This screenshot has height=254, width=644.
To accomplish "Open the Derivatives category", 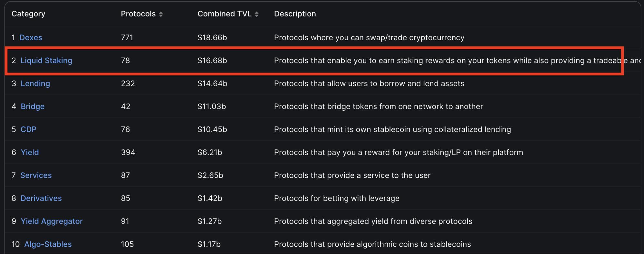I will point(41,198).
